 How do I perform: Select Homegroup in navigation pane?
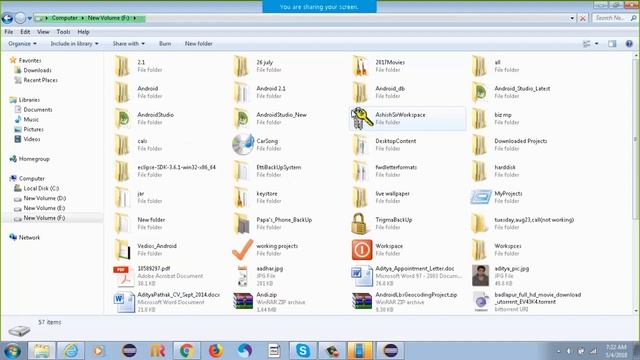point(34,159)
